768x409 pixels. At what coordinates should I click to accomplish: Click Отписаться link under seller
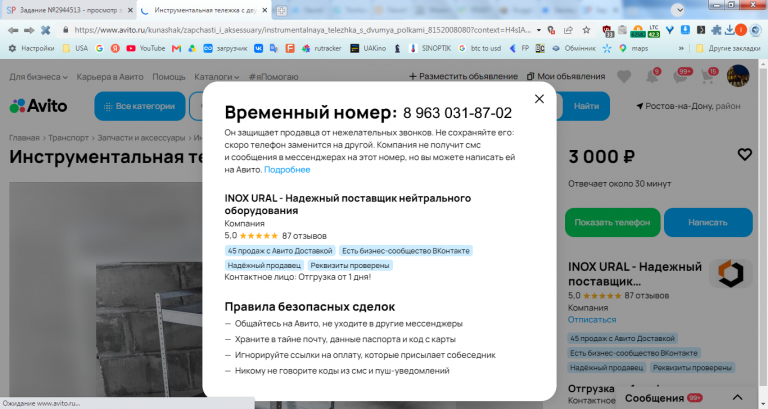592,320
